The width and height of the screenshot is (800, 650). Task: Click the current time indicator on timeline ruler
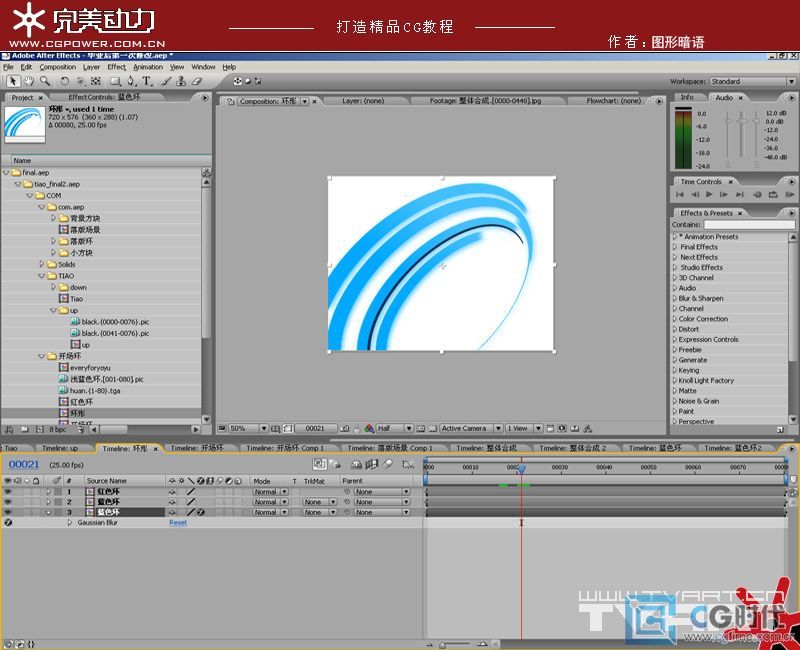(521, 468)
